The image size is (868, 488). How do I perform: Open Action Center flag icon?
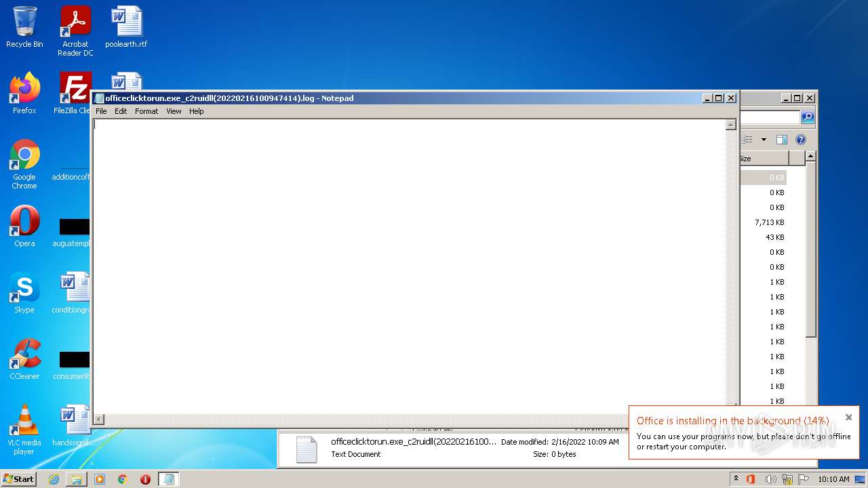804,479
